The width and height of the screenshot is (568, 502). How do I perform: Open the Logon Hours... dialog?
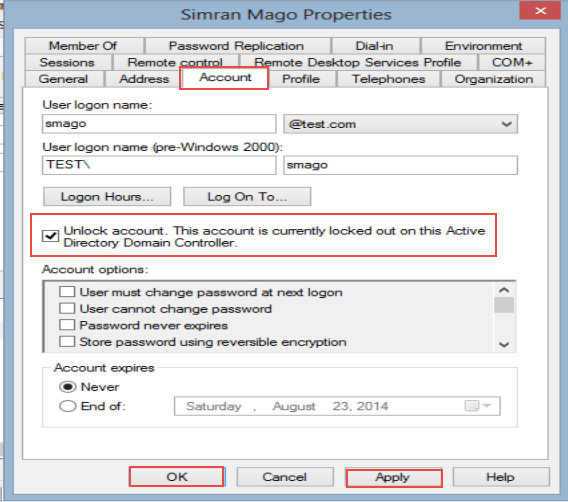[x=107, y=197]
